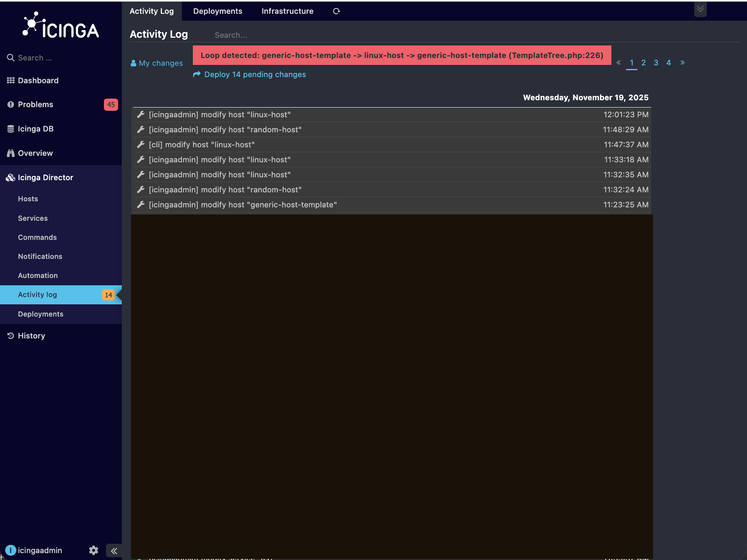Toggle the My changes filter
This screenshot has height=560, width=747.
click(157, 63)
